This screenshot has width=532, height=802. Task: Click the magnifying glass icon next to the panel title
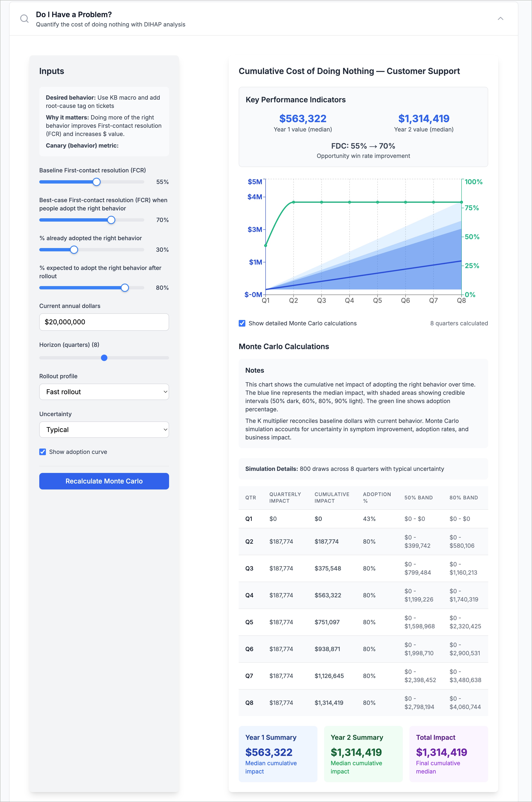click(24, 19)
